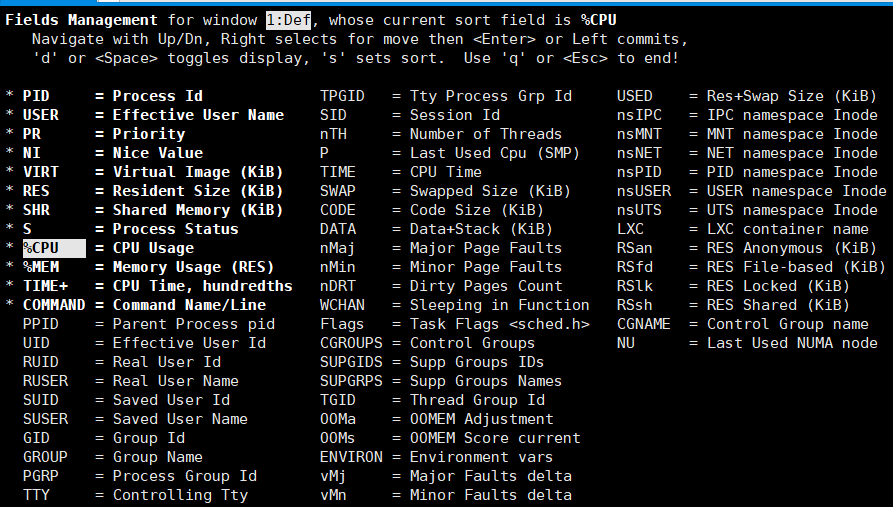Viewport: 893px width, 507px height.
Task: Select the LXC field name
Action: (630, 229)
